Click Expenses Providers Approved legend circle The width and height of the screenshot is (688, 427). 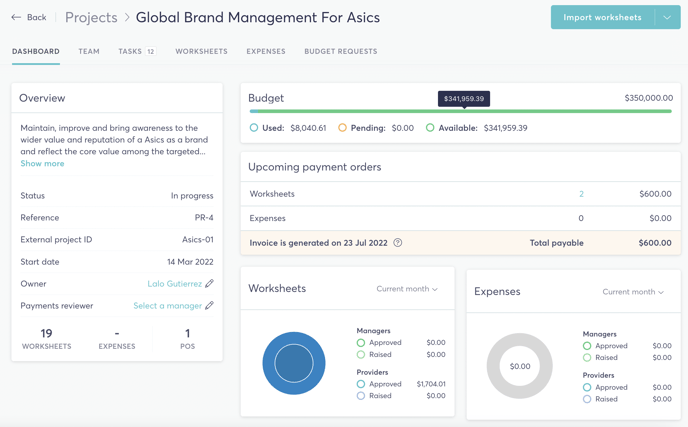pyautogui.click(x=587, y=388)
